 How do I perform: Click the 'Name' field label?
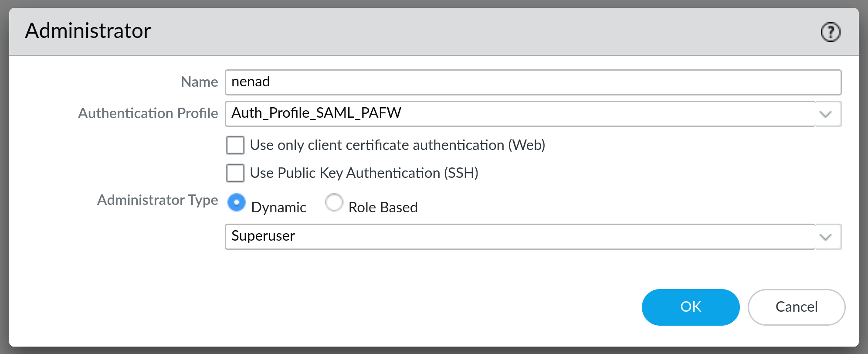coord(199,82)
